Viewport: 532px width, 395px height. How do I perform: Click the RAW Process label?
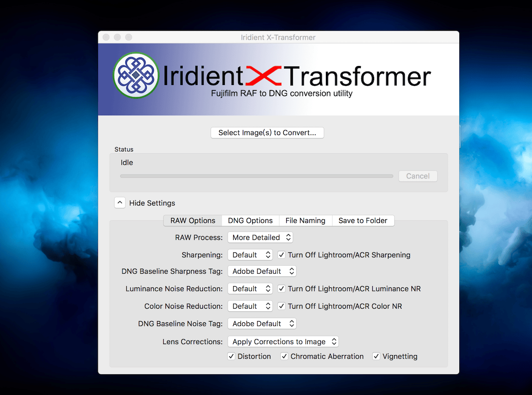(199, 237)
